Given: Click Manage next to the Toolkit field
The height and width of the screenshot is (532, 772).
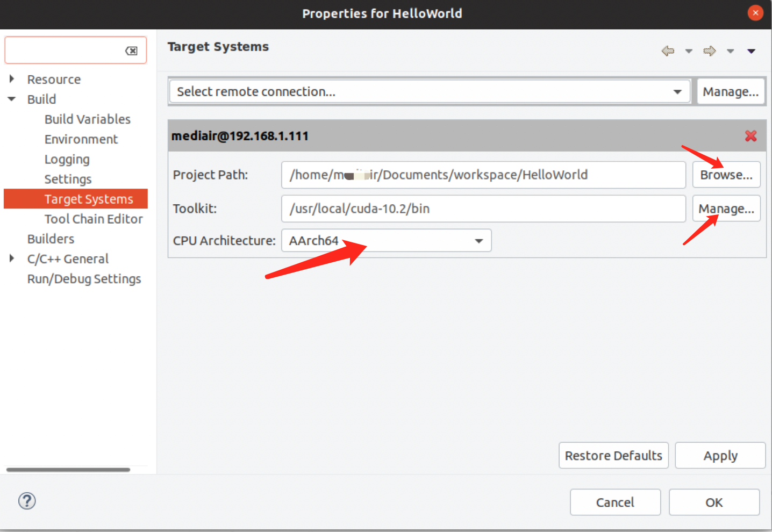Looking at the screenshot, I should [x=726, y=209].
